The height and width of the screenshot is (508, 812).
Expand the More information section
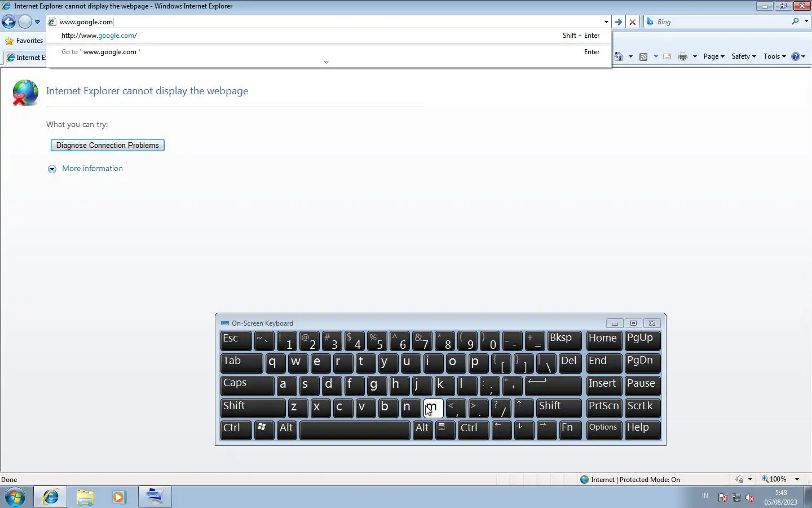pos(52,169)
